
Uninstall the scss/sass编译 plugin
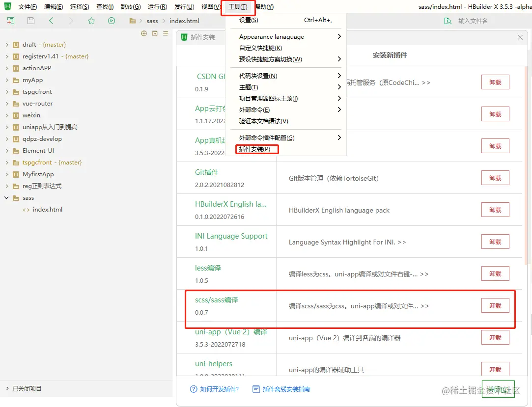click(495, 305)
